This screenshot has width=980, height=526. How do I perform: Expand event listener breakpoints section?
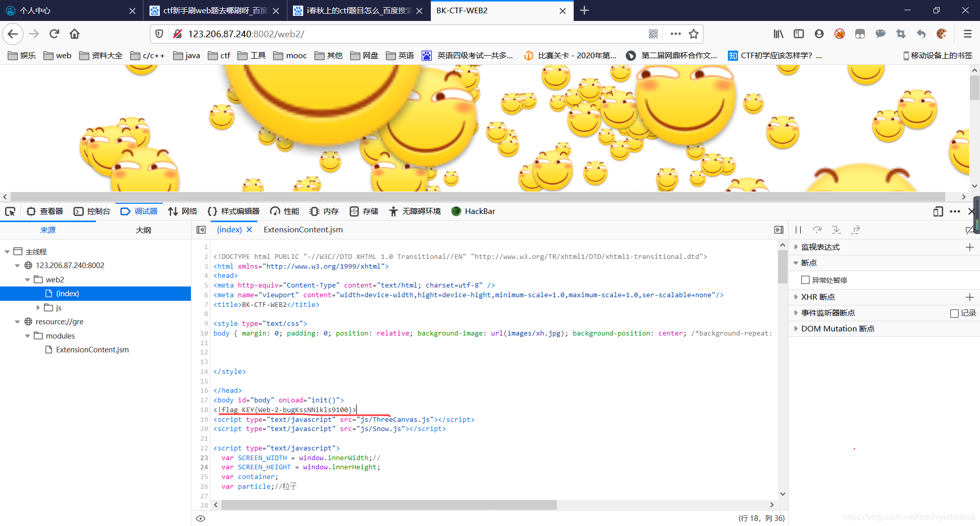[x=796, y=313]
